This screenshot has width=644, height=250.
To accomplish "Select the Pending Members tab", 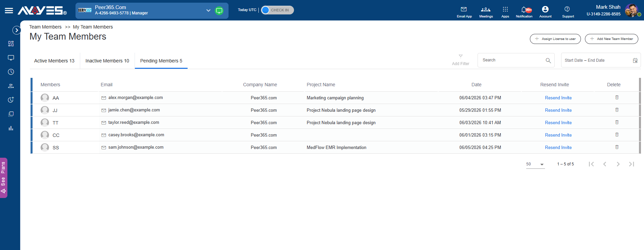I will [x=161, y=61].
